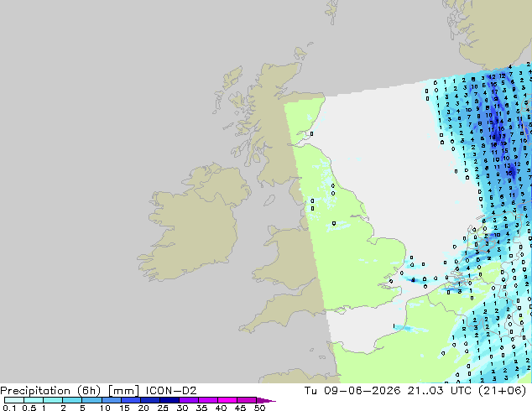Click the Orkney Islands outline

tap(300, 54)
